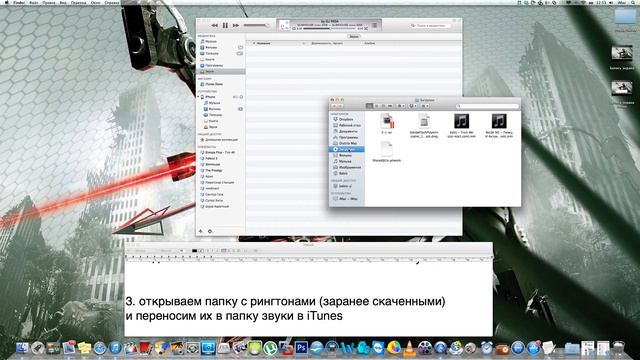
Task: Select Загрузки in the Finder sidebar
Action: coord(347,149)
